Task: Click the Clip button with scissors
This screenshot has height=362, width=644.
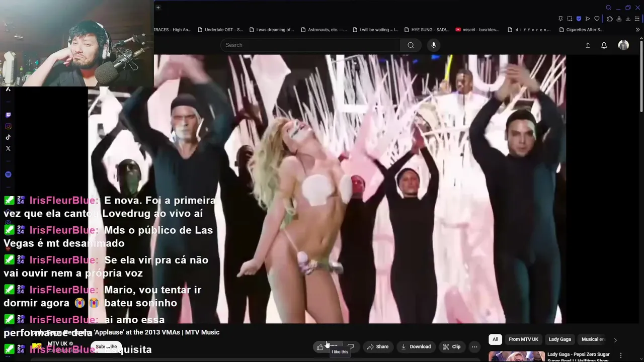Action: pyautogui.click(x=452, y=347)
